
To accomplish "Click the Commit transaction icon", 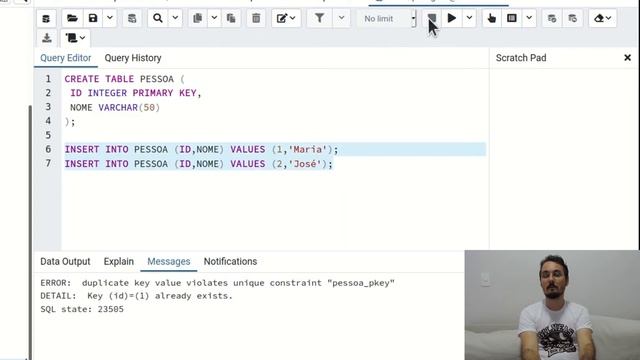I will point(552,18).
